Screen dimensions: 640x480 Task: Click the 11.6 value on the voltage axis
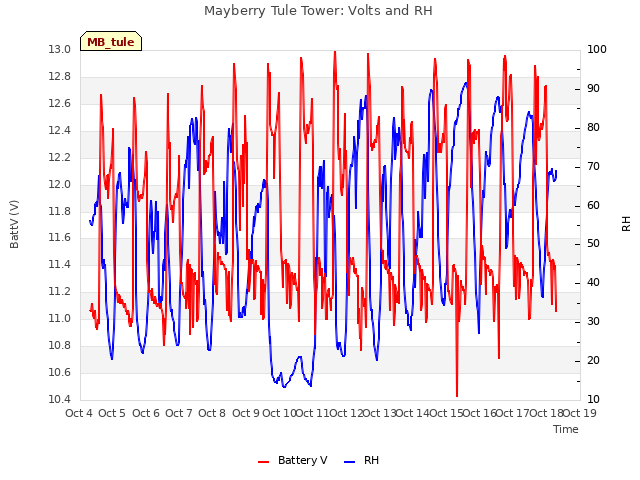tap(60, 238)
